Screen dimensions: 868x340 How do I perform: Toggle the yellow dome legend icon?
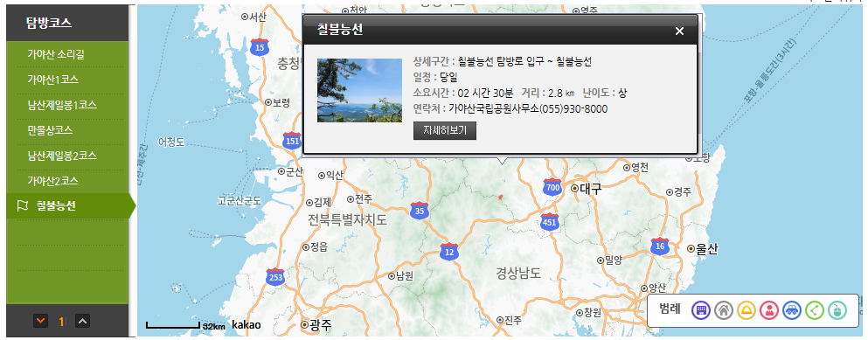pyautogui.click(x=746, y=310)
